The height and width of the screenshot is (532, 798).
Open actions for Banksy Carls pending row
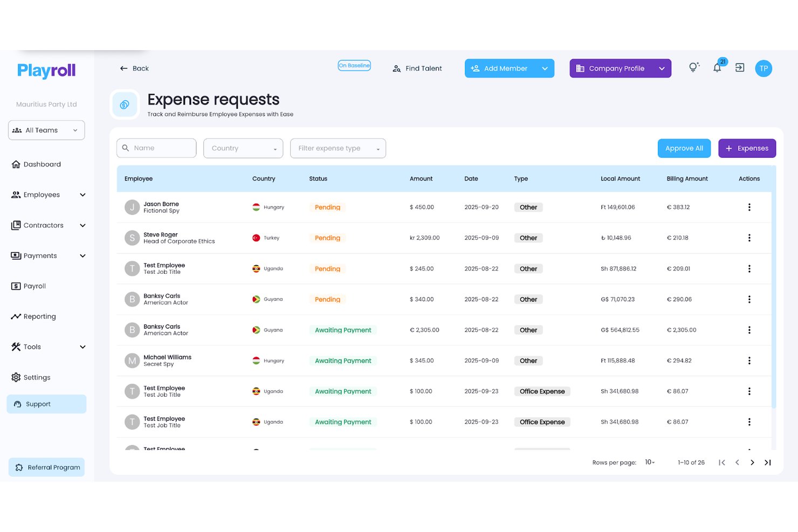pos(749,299)
